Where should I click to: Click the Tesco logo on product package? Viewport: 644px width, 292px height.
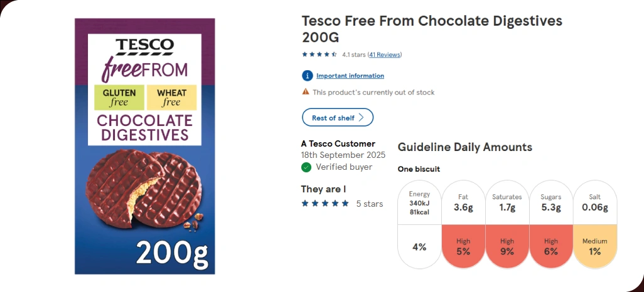pyautogui.click(x=144, y=45)
